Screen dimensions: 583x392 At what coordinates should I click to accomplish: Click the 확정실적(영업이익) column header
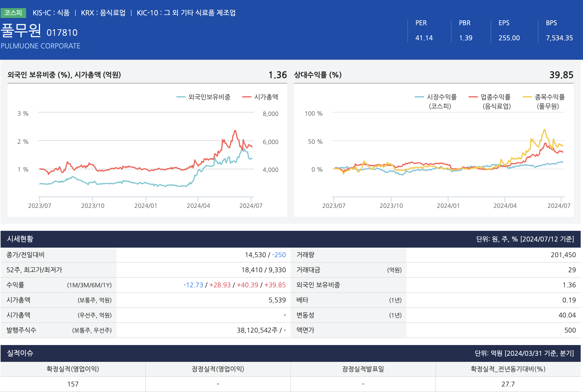[x=73, y=369]
